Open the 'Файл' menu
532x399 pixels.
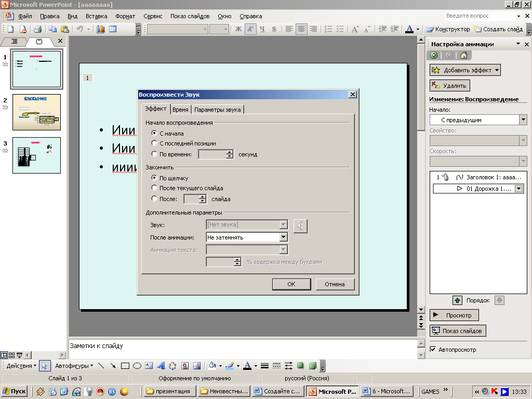tap(25, 16)
